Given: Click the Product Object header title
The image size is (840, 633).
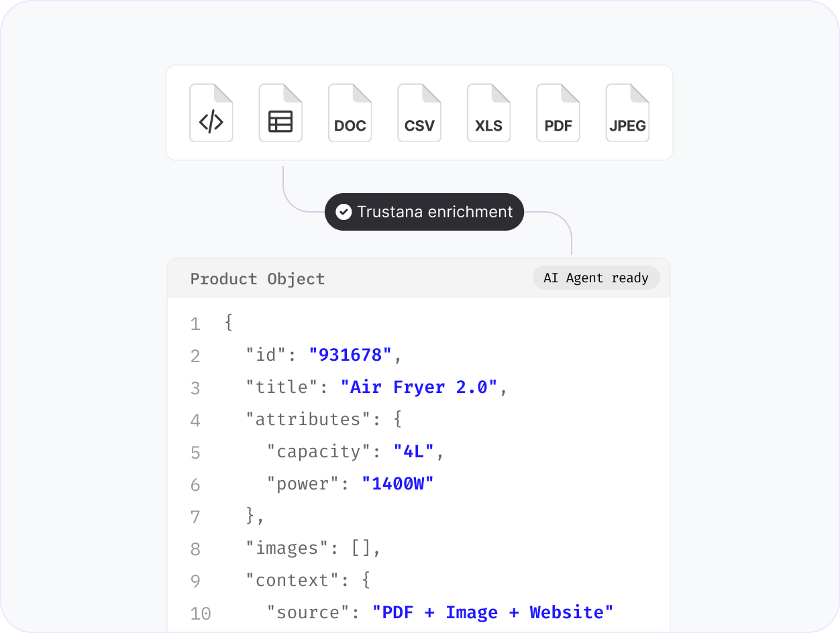Looking at the screenshot, I should pyautogui.click(x=258, y=279).
